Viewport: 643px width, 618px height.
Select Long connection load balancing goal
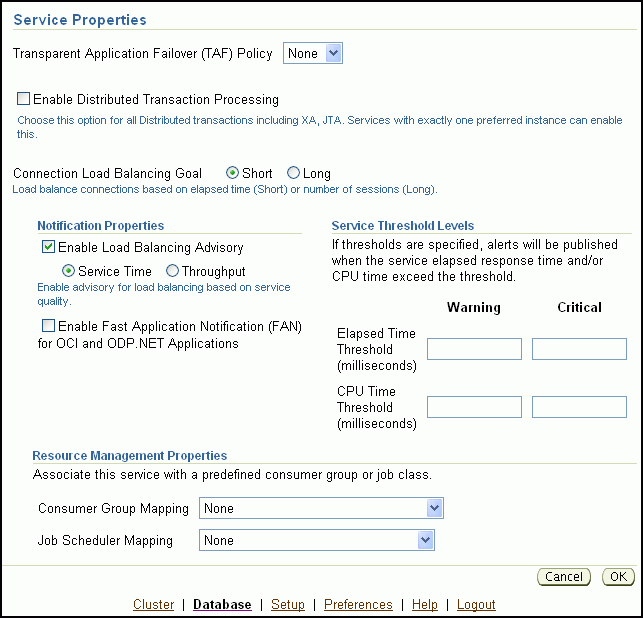(x=293, y=173)
